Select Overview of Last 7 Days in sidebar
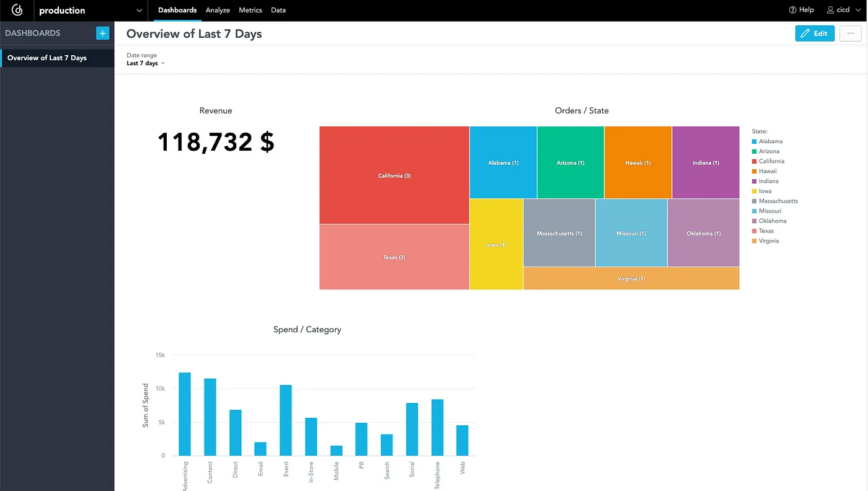 (x=47, y=58)
